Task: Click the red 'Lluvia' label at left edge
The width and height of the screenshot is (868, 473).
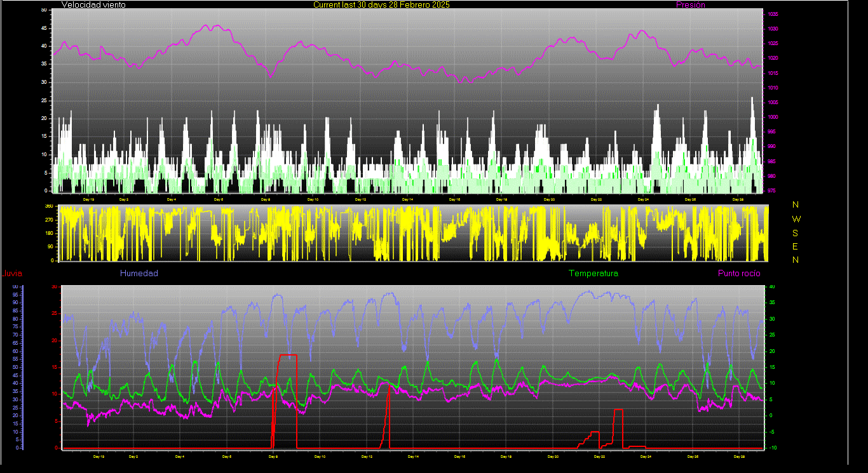Action: click(12, 274)
